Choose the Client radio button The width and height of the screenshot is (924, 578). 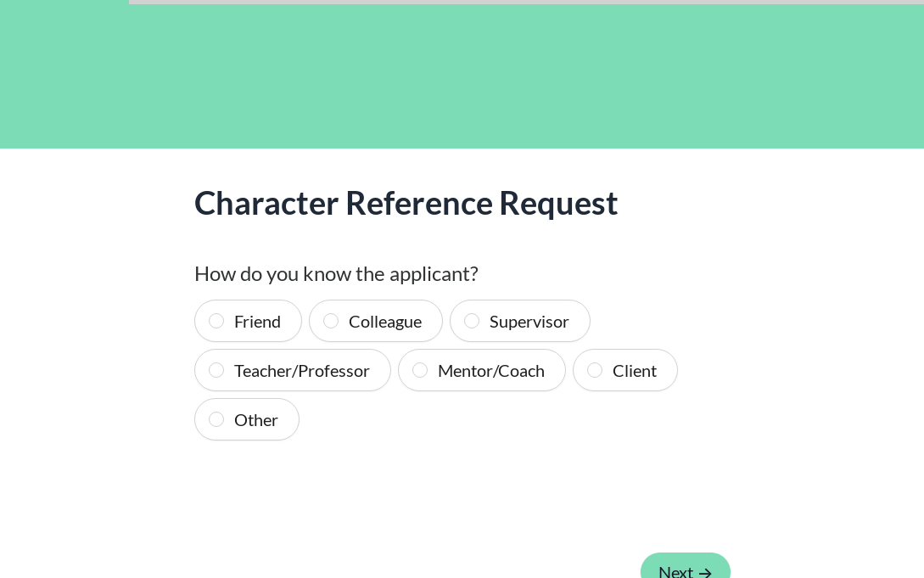point(595,370)
